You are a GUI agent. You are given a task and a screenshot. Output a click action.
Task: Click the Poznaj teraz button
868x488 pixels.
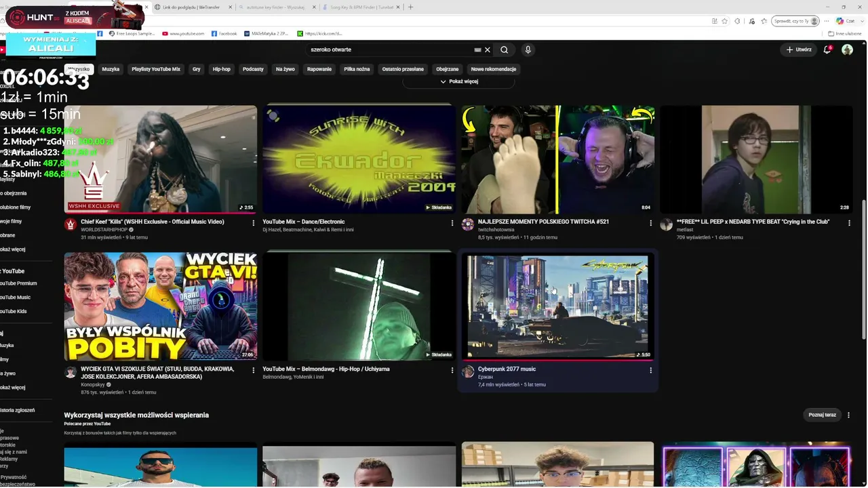coord(823,415)
